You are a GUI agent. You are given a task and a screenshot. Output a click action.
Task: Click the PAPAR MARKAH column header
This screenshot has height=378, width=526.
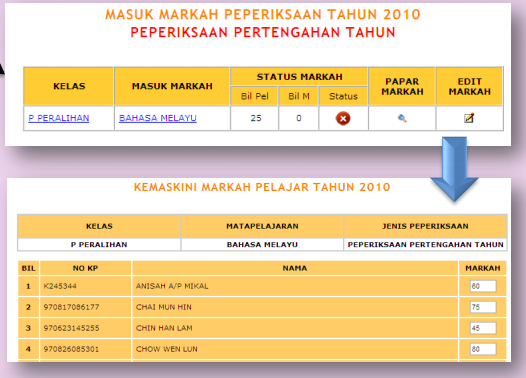tap(402, 86)
